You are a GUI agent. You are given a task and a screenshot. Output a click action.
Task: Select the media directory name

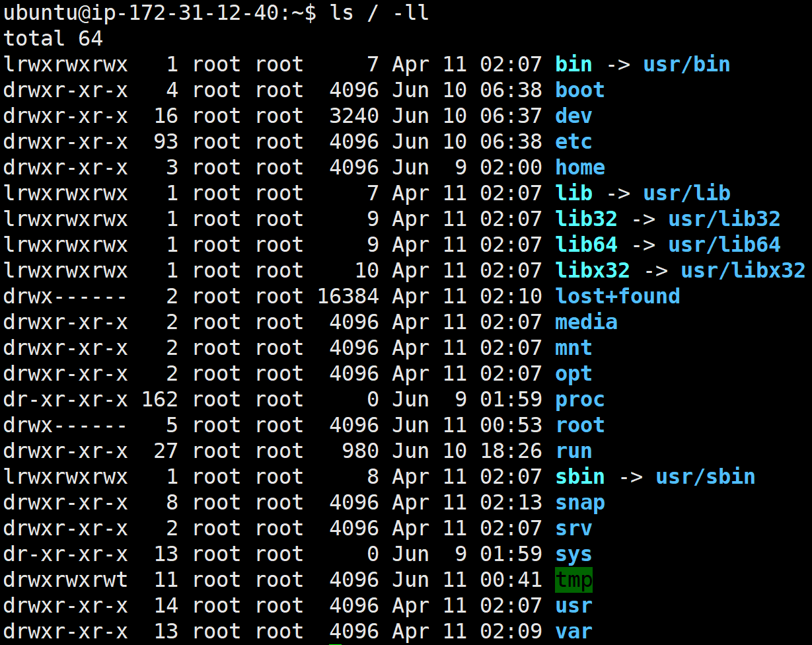click(x=586, y=322)
